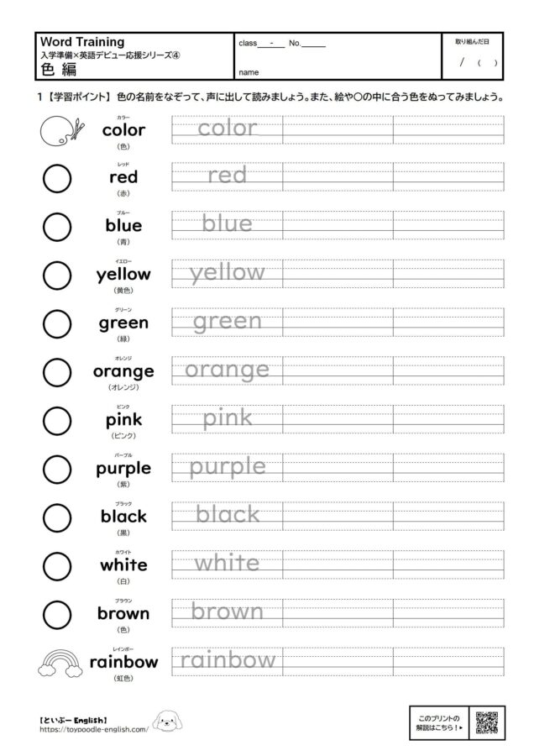This screenshot has height=756, width=534.
Task: Select the circle next to orange
Action: click(x=56, y=371)
